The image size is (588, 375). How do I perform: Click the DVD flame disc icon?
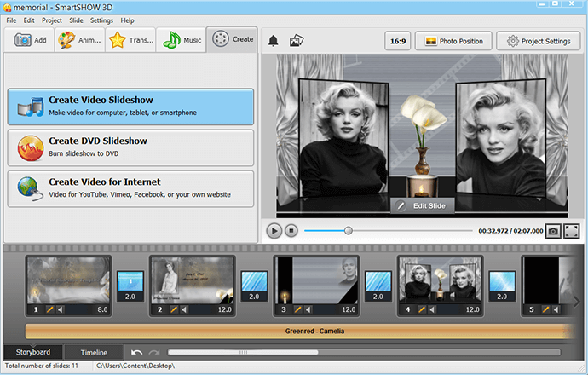(x=31, y=148)
